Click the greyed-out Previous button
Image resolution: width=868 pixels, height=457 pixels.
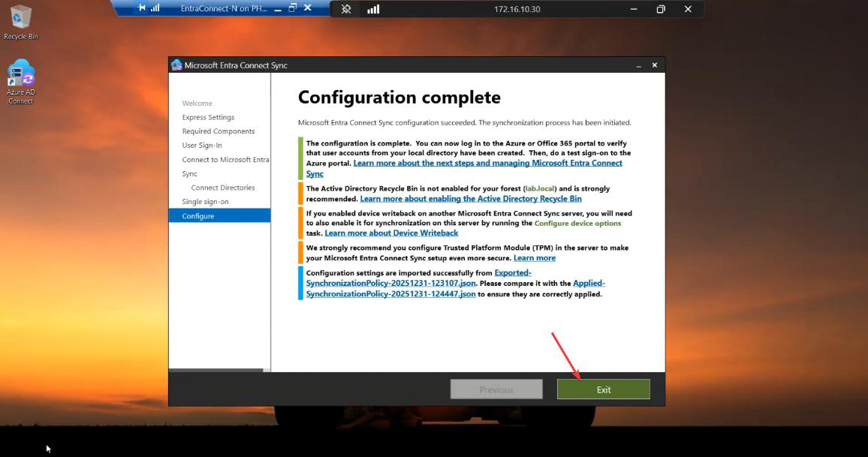click(496, 389)
